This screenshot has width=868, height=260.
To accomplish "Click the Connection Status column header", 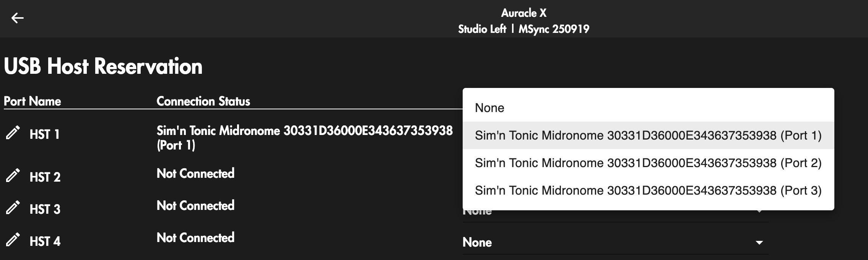I will pos(203,101).
